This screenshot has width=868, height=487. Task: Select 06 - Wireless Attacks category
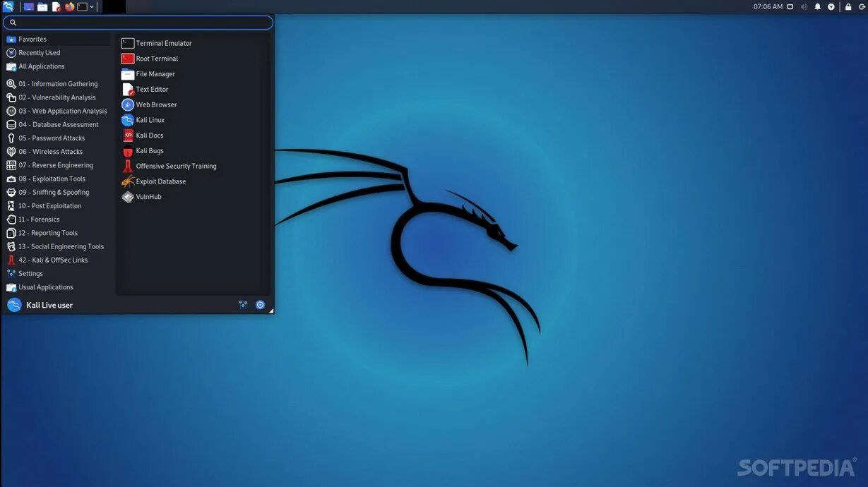pyautogui.click(x=58, y=152)
